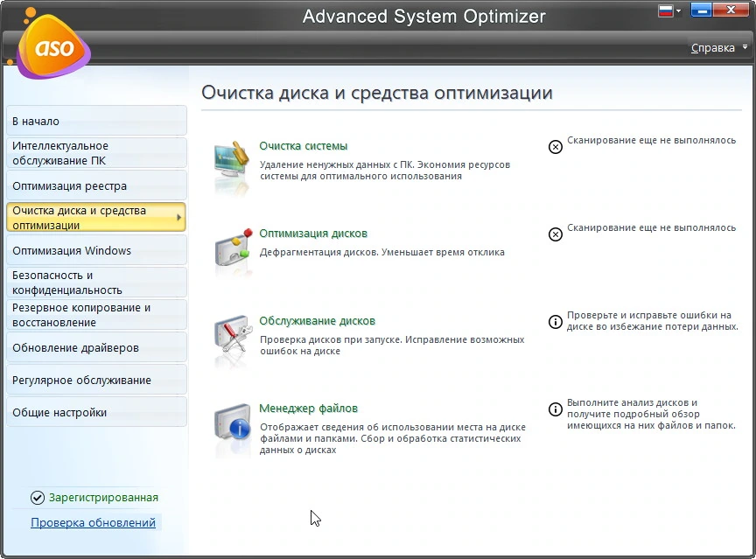The image size is (756, 559).
Task: Click X status icon beside Очистка системы
Action: (556, 147)
